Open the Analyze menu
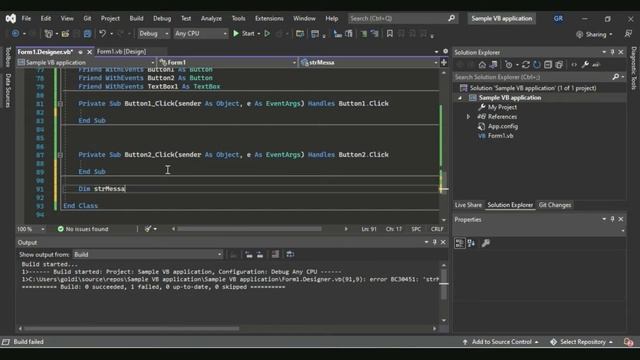Viewport: 640px width, 360px height. click(x=211, y=18)
